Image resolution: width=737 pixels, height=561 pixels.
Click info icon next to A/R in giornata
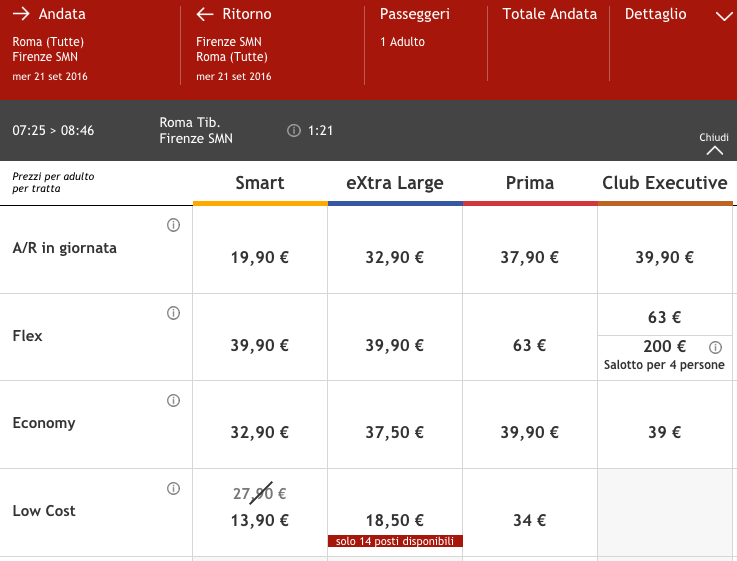[x=173, y=226]
